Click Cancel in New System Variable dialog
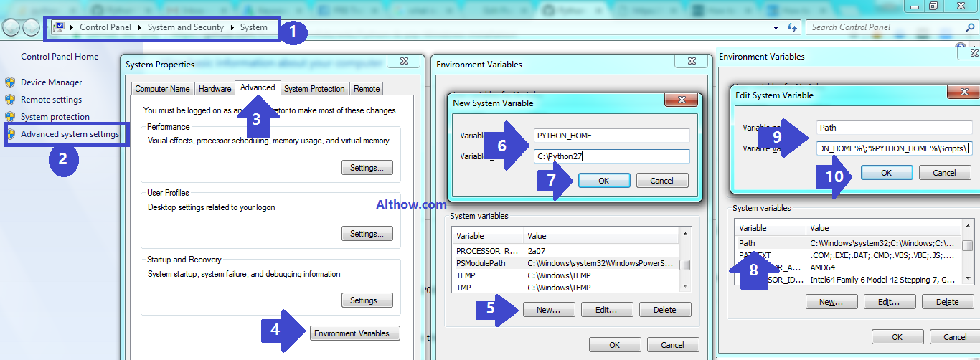The width and height of the screenshot is (980, 360). (662, 181)
